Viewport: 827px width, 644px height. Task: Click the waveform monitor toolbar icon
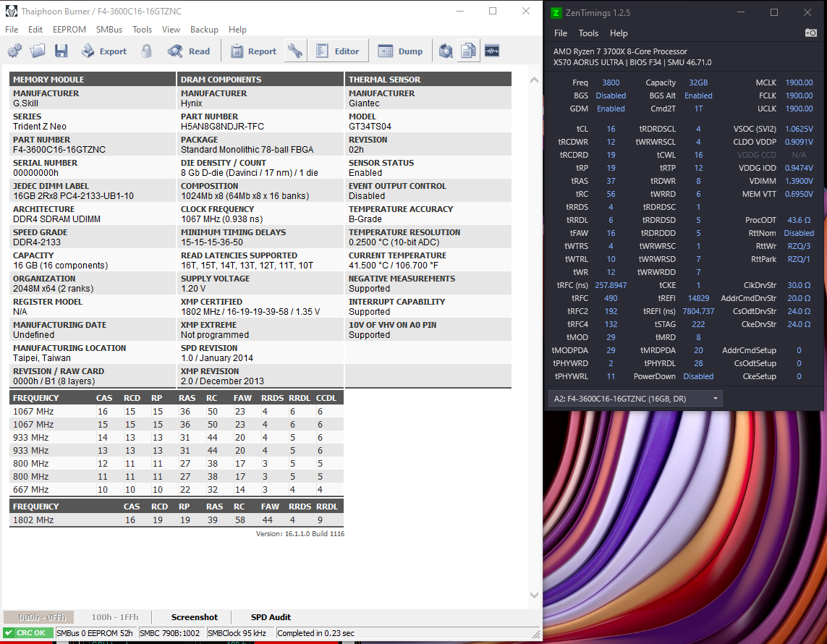(x=492, y=51)
